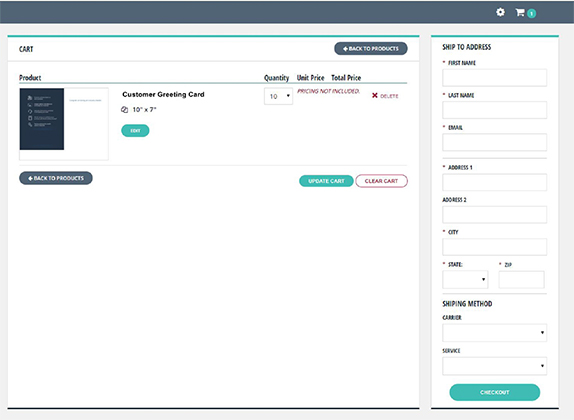The width and height of the screenshot is (574, 420).
Task: Open the settings gear icon
Action: pos(500,12)
